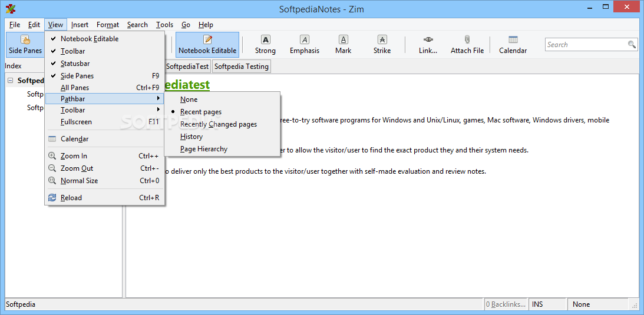644x315 pixels.
Task: Choose Reload from the View menu
Action: coord(104,198)
